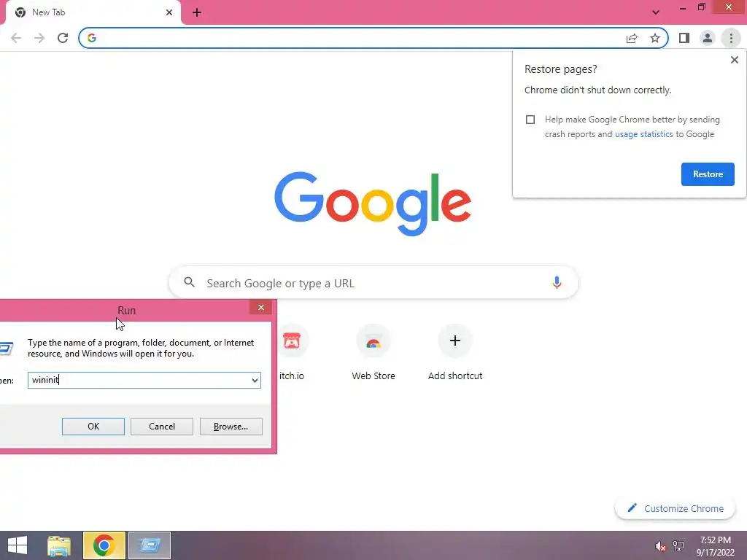The height and width of the screenshot is (560, 747).
Task: Click the blue Restore button
Action: pyautogui.click(x=708, y=174)
